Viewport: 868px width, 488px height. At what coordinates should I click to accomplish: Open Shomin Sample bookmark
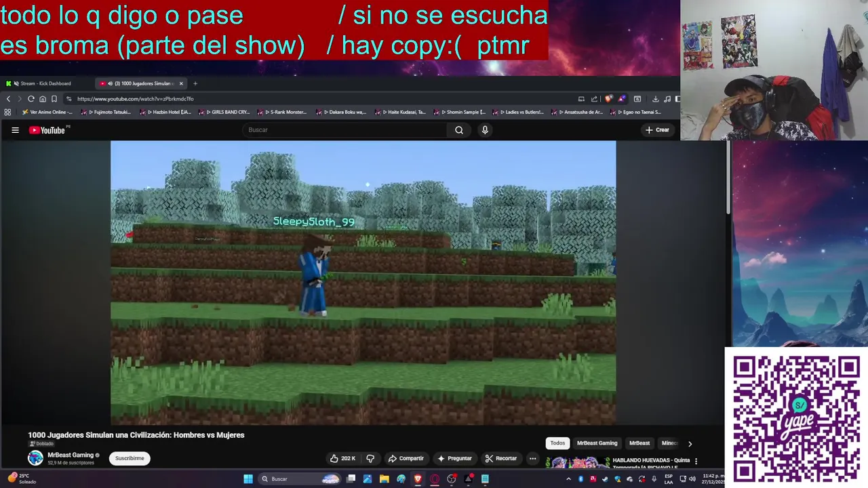click(x=460, y=113)
